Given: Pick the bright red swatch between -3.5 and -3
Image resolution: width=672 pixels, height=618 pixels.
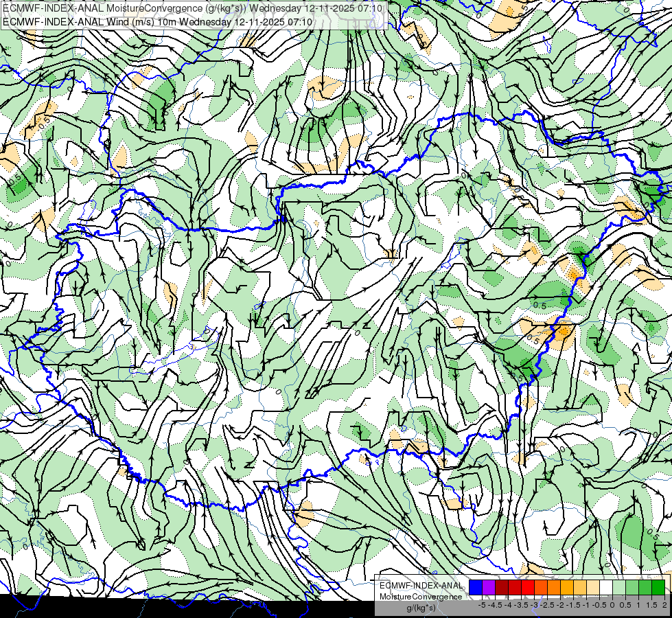Looking at the screenshot, I should click(x=528, y=587).
